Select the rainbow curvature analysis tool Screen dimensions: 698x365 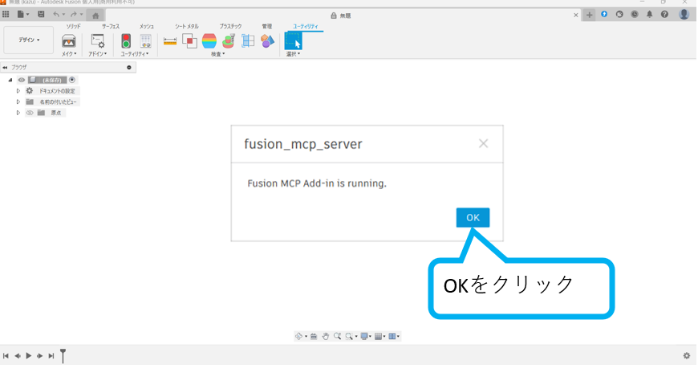209,41
